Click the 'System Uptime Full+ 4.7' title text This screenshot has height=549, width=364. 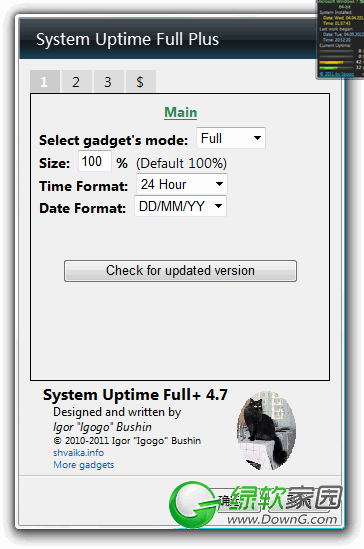click(x=135, y=395)
